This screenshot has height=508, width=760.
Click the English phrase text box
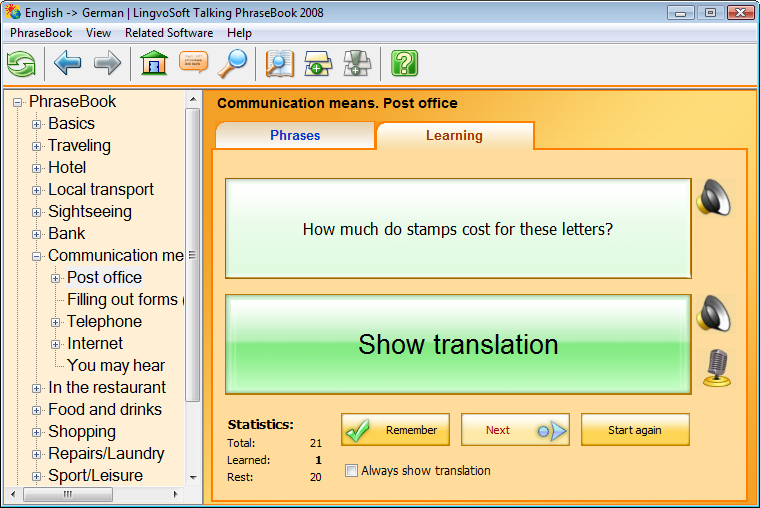point(458,229)
